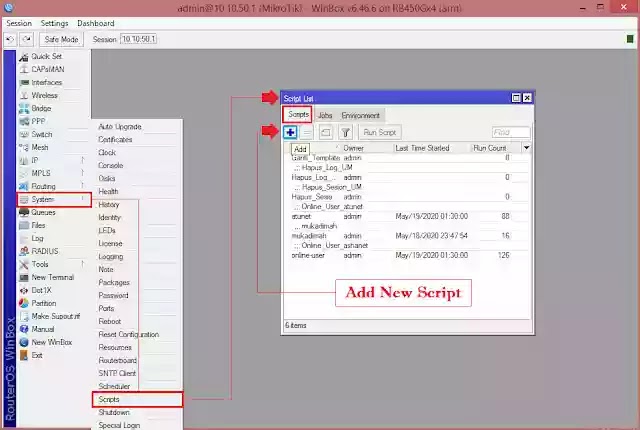Open Switch in the sidebar
Screen dimensions: 640x430
tap(42, 134)
